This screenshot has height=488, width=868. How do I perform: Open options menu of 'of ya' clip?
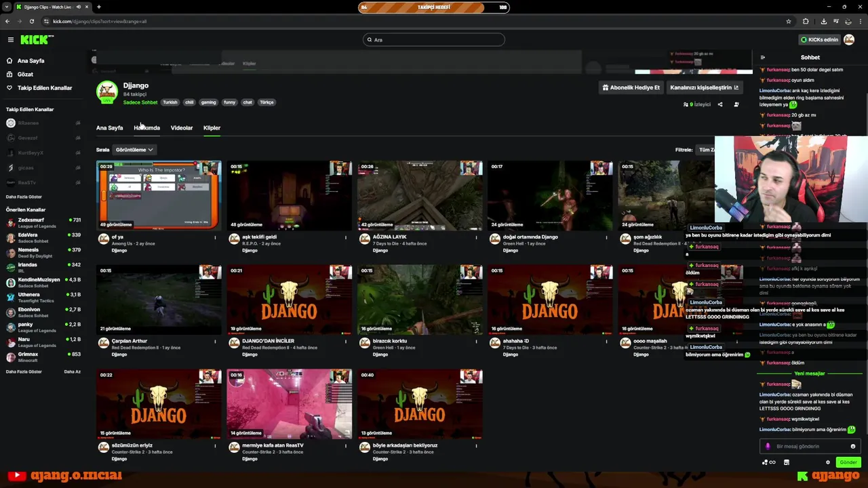(216, 237)
